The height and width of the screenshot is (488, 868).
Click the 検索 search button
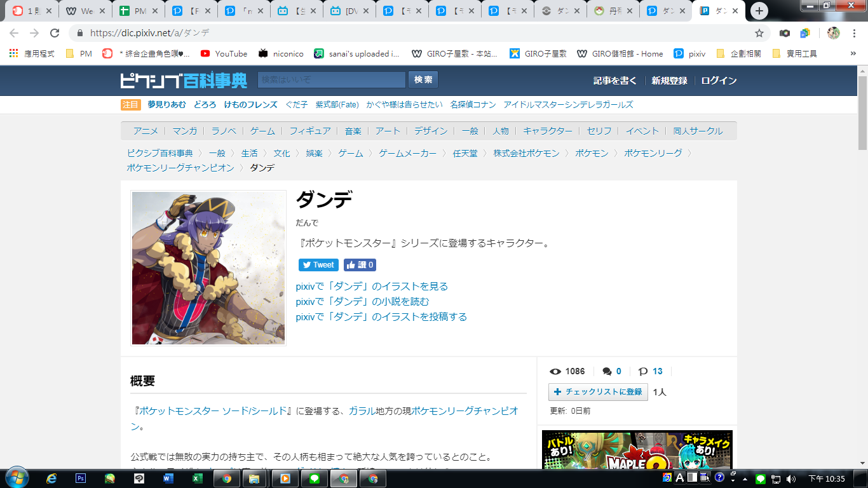point(423,79)
